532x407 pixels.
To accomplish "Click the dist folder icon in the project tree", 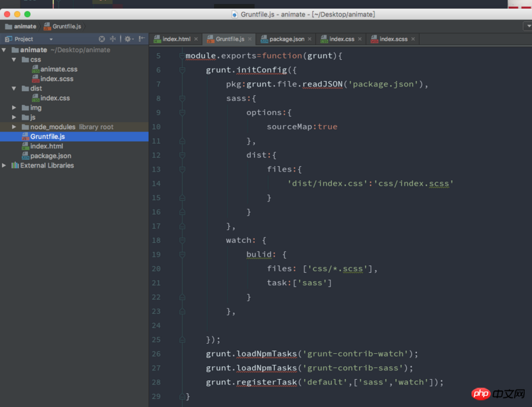I will point(25,88).
